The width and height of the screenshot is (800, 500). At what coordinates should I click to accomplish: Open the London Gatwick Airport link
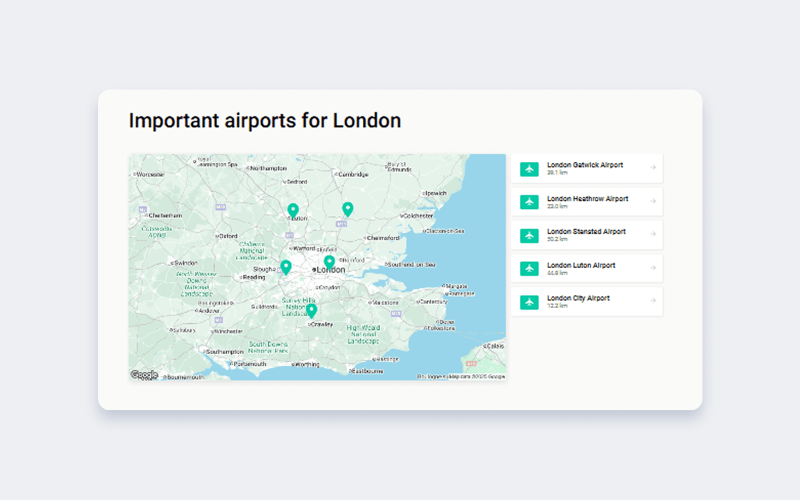point(585,165)
